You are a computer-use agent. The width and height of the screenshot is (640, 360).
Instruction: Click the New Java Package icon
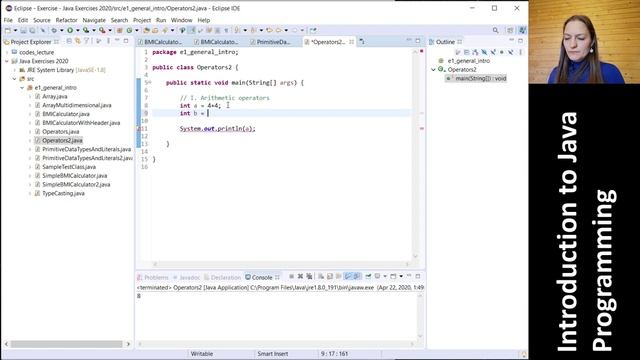(120, 30)
